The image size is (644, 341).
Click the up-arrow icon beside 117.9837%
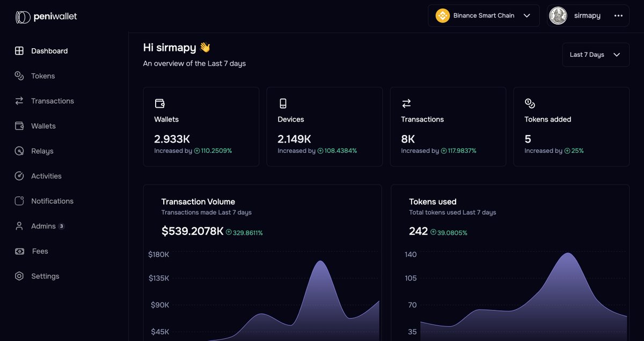click(444, 151)
